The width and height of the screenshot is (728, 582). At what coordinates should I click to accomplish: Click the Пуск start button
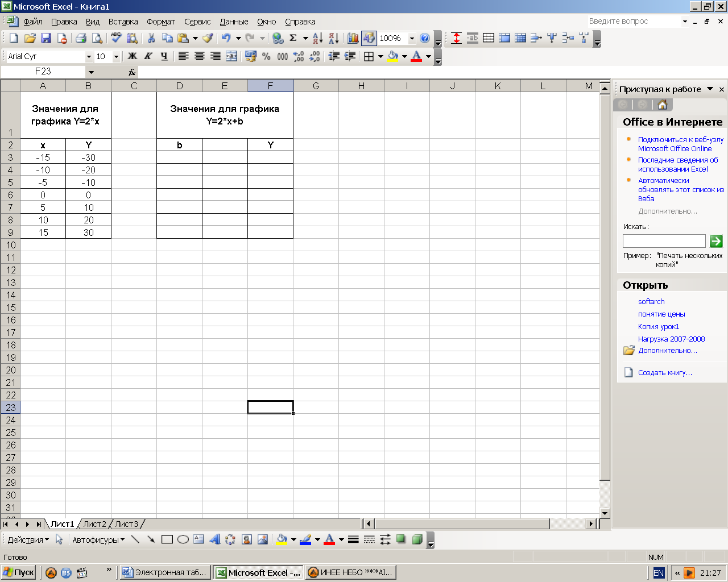19,572
